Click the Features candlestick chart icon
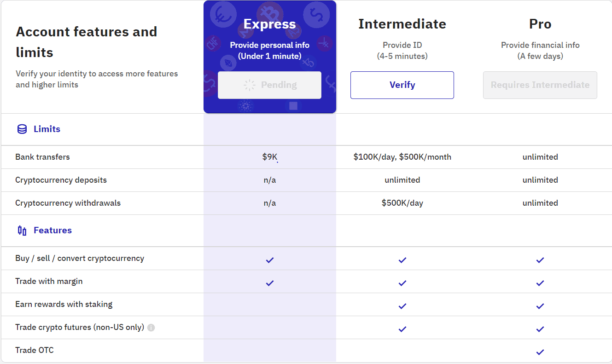The image size is (612, 364). click(22, 231)
